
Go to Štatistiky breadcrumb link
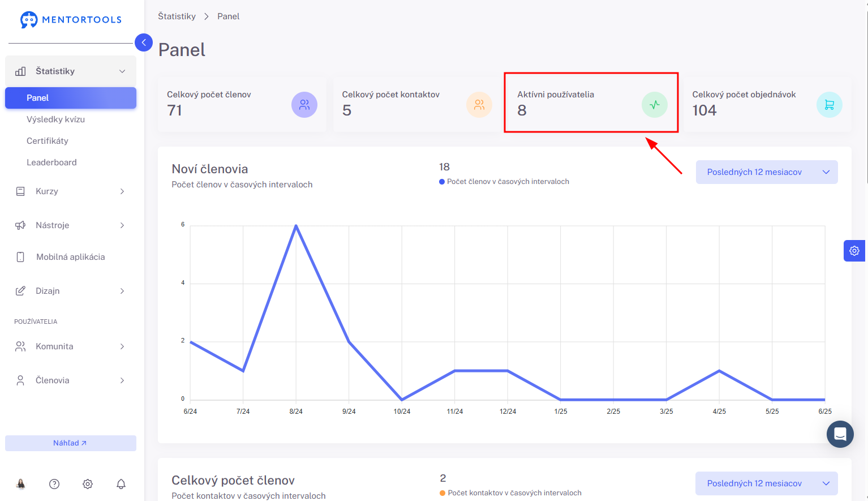tap(177, 16)
